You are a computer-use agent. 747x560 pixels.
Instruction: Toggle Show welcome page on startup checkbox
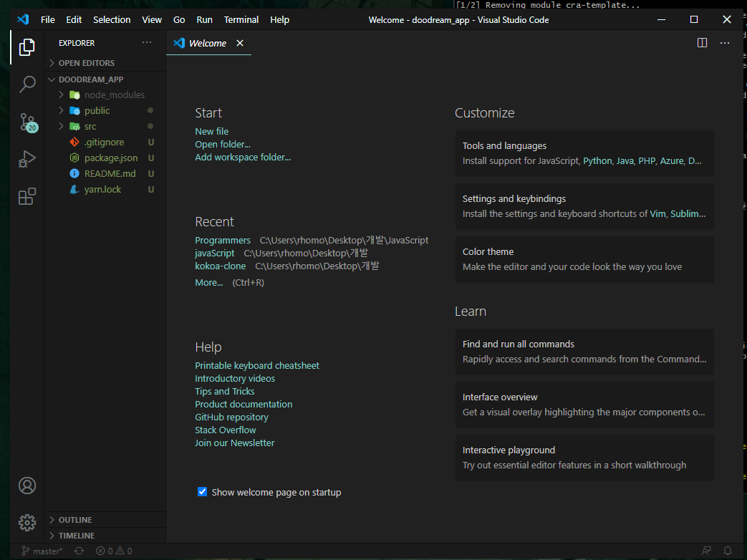pyautogui.click(x=203, y=492)
